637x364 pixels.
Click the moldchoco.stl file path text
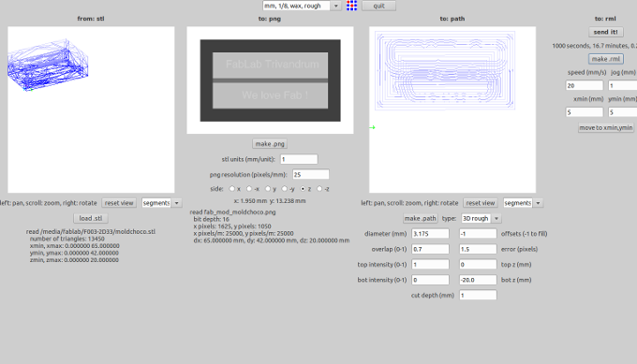point(91,232)
